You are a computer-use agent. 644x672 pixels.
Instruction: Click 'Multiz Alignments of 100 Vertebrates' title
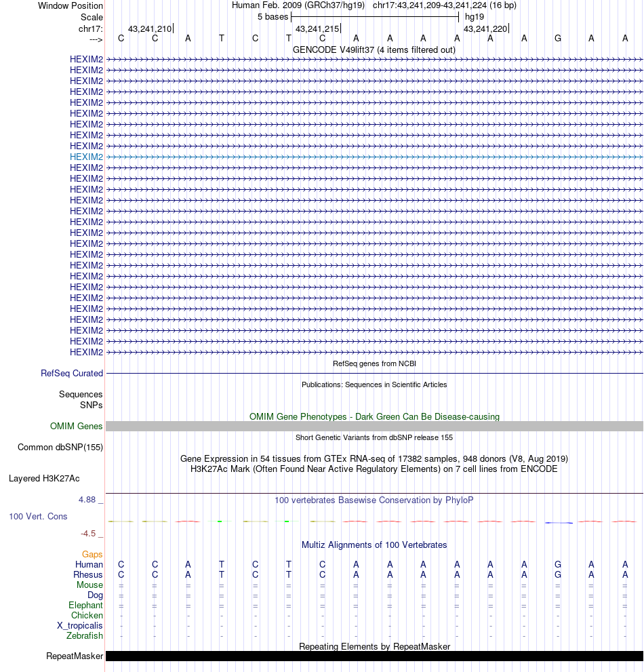tap(374, 545)
